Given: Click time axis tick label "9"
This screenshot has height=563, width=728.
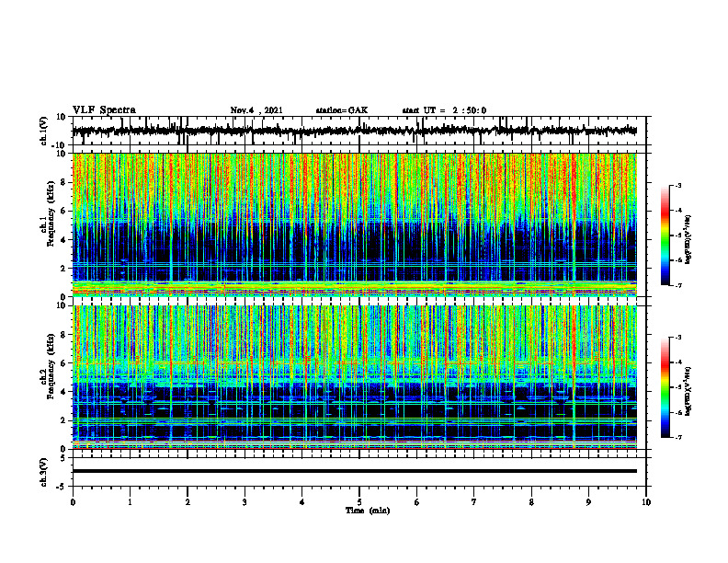Looking at the screenshot, I should point(588,502).
